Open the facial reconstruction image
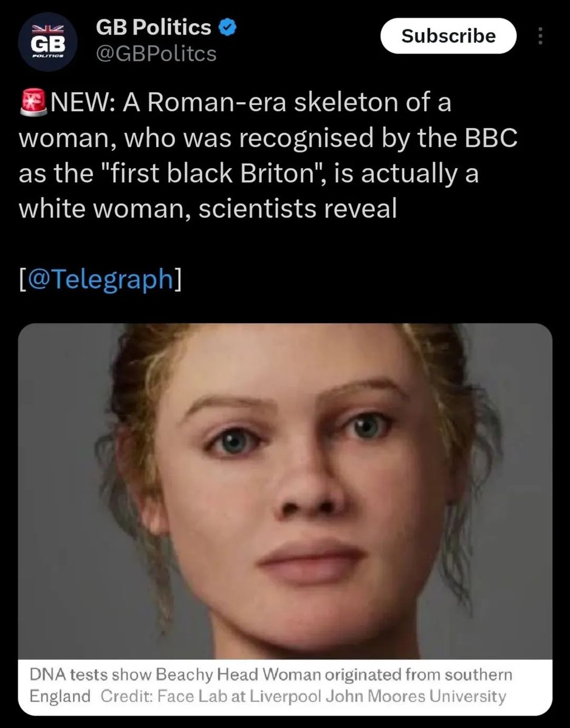 (285, 491)
